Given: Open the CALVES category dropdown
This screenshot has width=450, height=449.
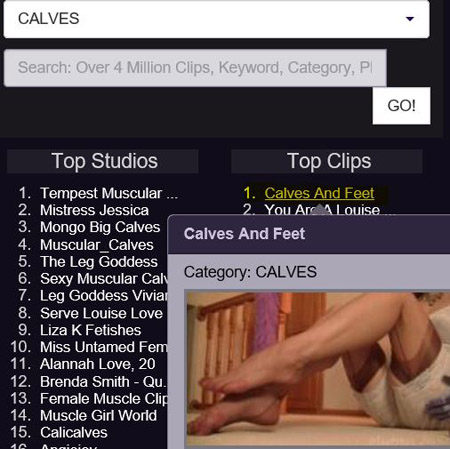Looking at the screenshot, I should click(216, 19).
